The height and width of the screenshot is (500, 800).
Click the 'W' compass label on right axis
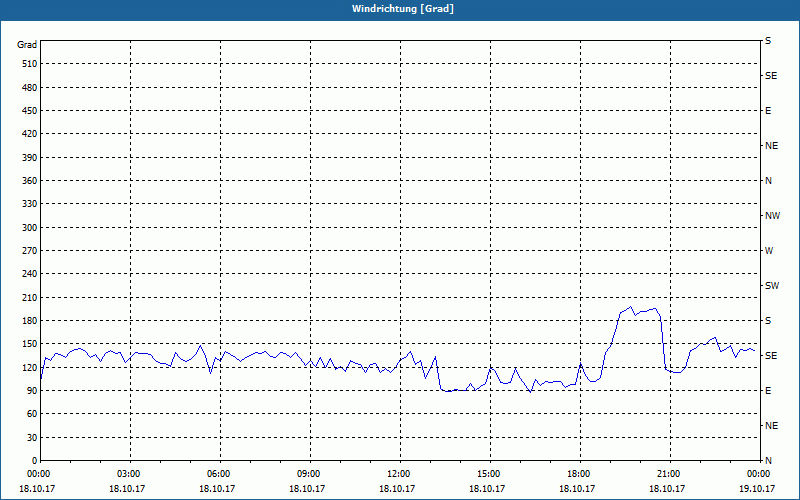coord(769,251)
